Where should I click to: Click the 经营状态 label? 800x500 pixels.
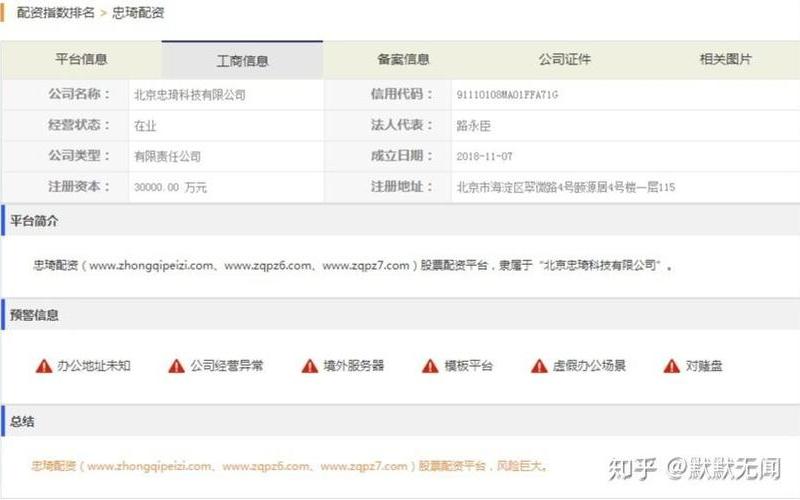(x=79, y=125)
